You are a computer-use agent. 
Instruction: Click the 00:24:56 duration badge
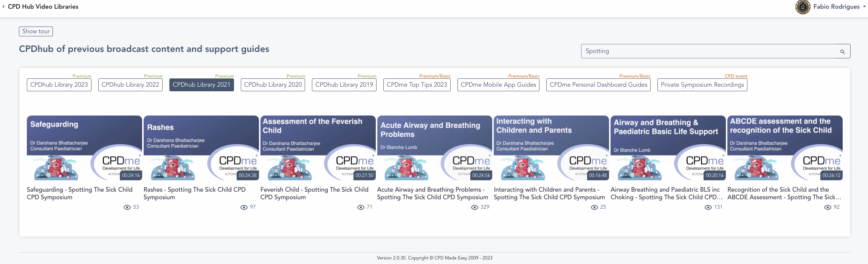click(481, 175)
